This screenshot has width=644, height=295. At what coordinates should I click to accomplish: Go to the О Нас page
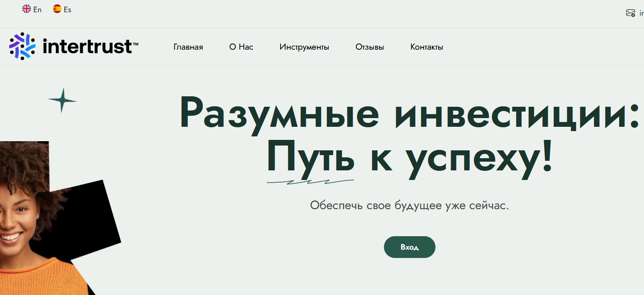(x=241, y=47)
